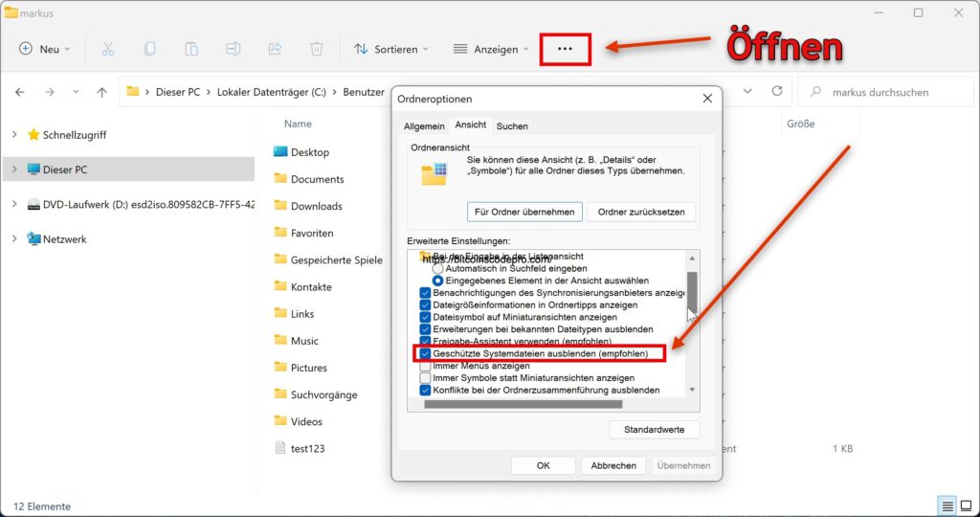Toggle Benachrichtigungen des Synchronisierungsanbieters checkbox
Viewport: 980px width, 517px height.
(x=426, y=293)
